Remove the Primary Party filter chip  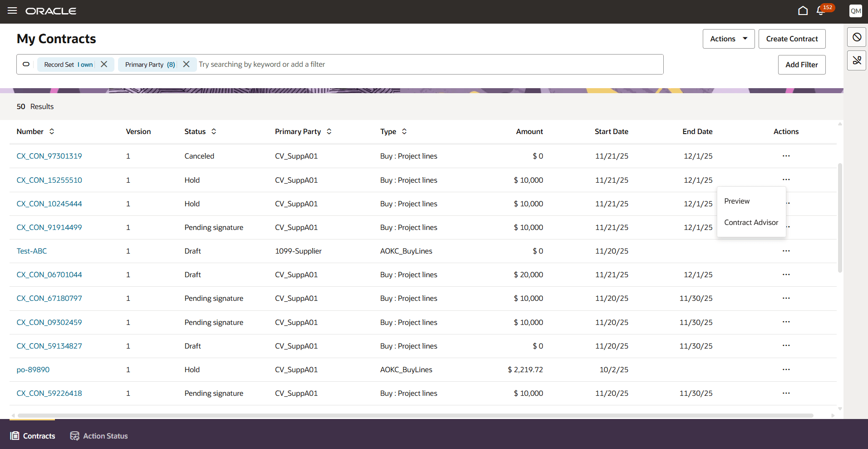tap(186, 64)
